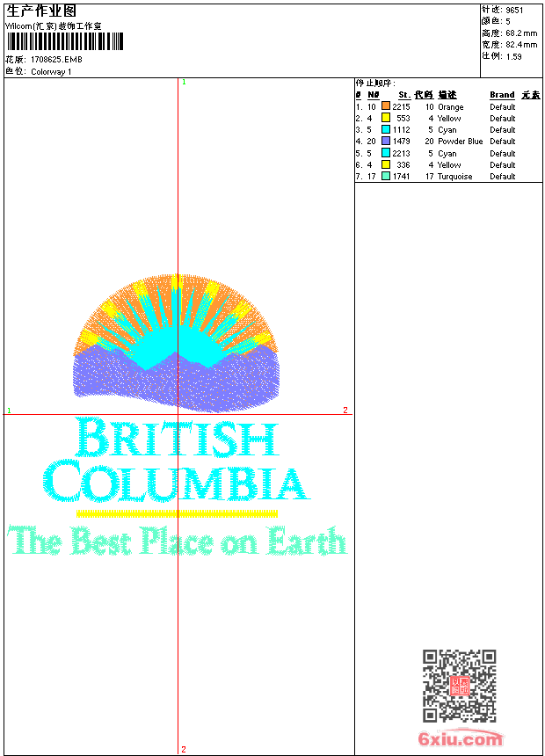
Task: Click the stitch total '9651'
Action: [x=514, y=11]
